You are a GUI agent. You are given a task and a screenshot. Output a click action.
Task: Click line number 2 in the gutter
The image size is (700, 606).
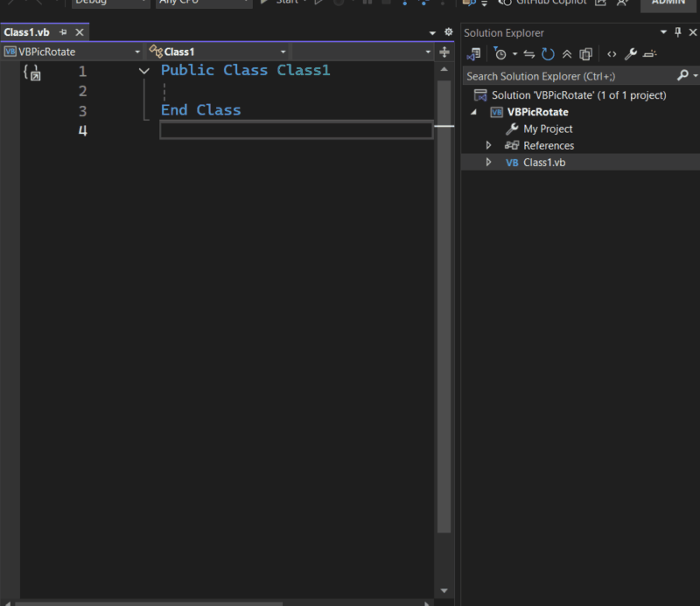click(82, 91)
